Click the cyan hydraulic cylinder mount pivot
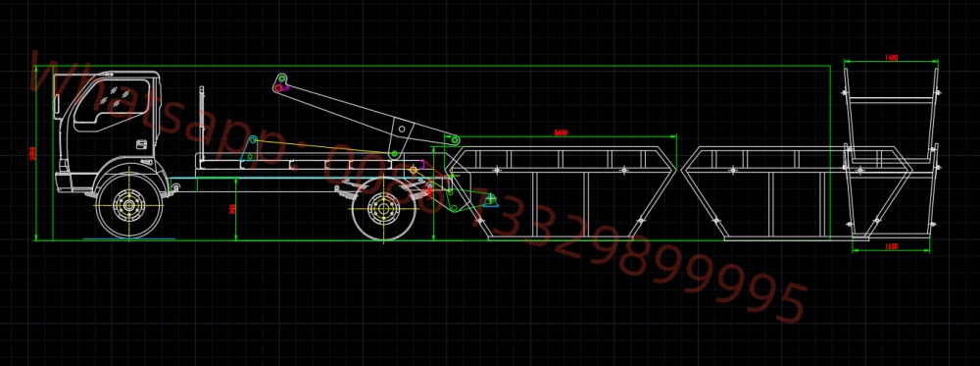Screen dimensions: 980x366 click(x=253, y=140)
